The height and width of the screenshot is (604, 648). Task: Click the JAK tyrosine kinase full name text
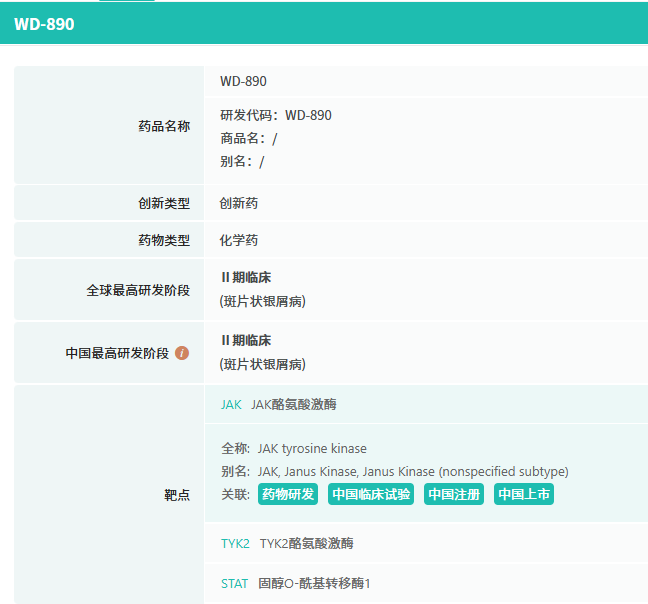coord(311,449)
